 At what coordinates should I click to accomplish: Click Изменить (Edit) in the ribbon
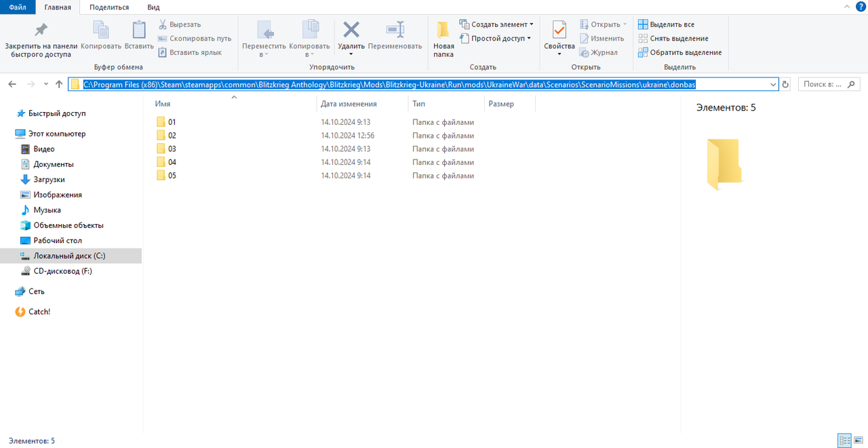click(601, 39)
